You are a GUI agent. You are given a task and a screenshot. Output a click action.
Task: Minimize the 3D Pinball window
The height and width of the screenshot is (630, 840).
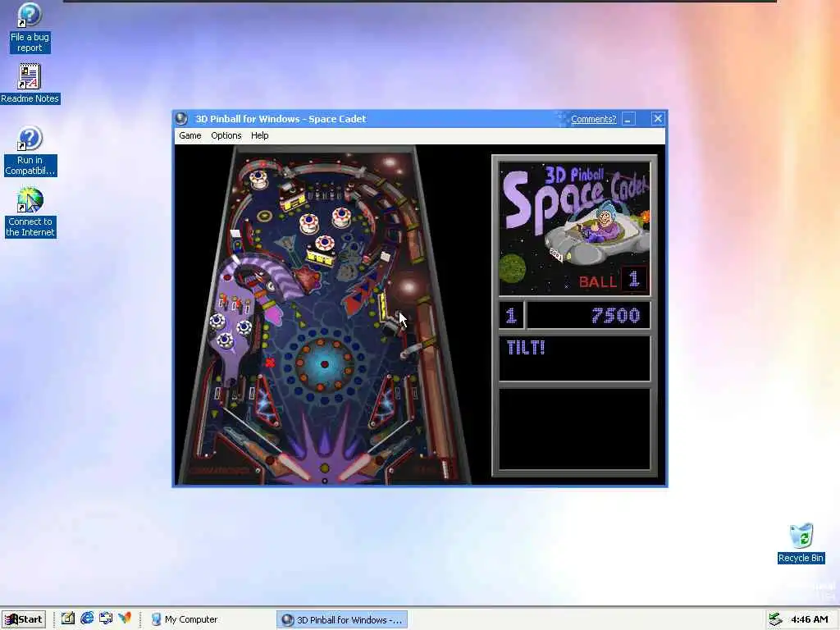(x=629, y=119)
